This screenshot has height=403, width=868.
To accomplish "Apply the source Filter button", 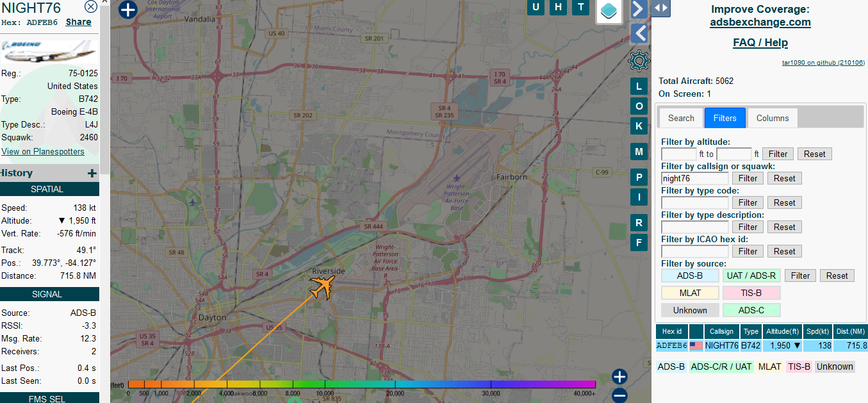I will [x=801, y=276].
